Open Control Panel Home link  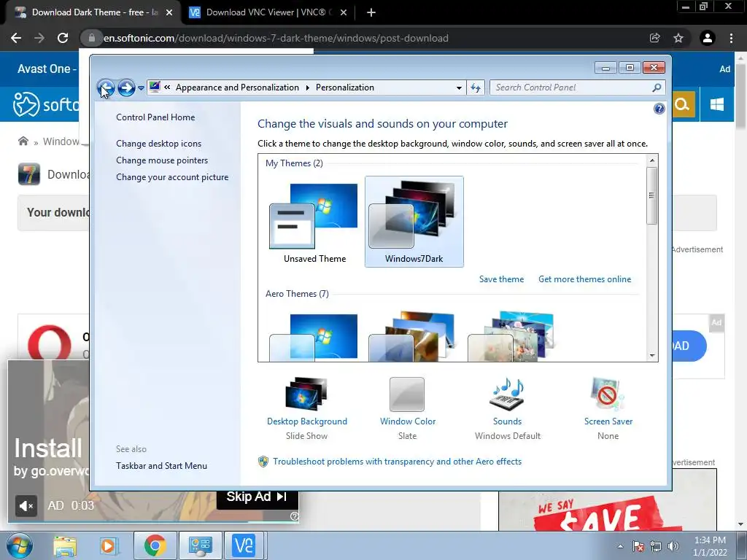pos(155,117)
